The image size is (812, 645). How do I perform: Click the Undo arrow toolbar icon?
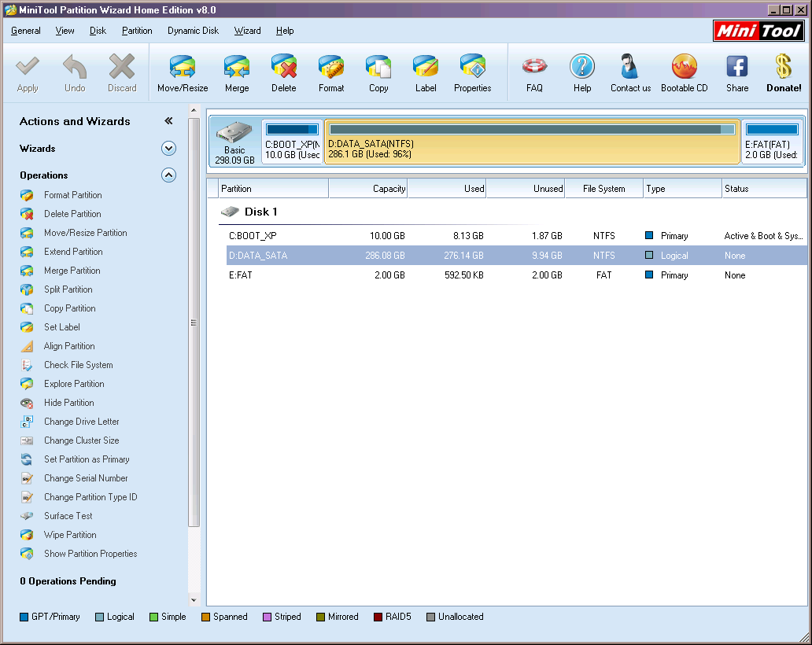[x=75, y=67]
